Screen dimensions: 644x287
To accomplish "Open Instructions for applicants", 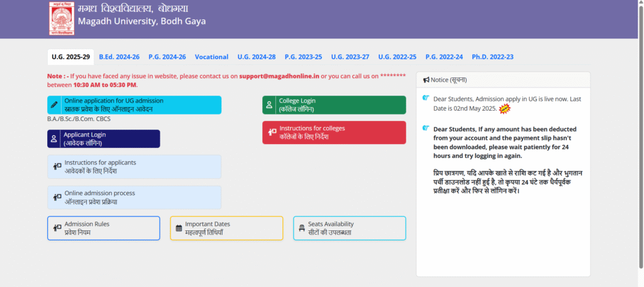I will (x=134, y=167).
